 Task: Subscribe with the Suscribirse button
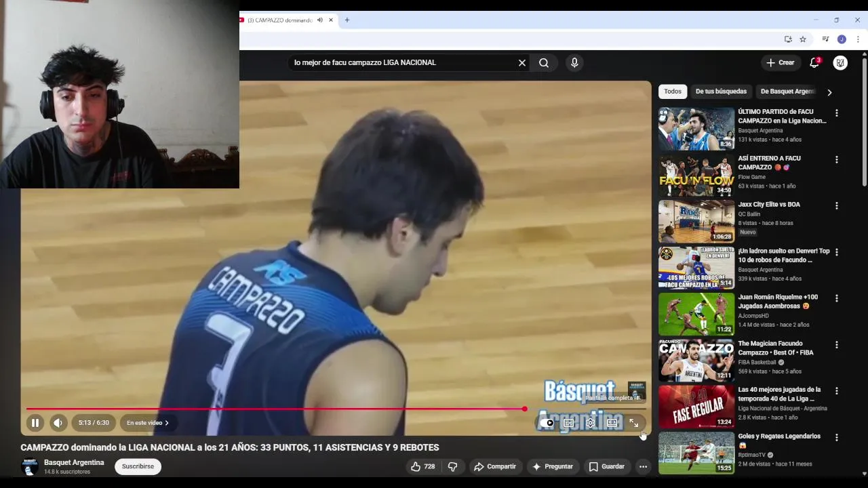click(138, 466)
